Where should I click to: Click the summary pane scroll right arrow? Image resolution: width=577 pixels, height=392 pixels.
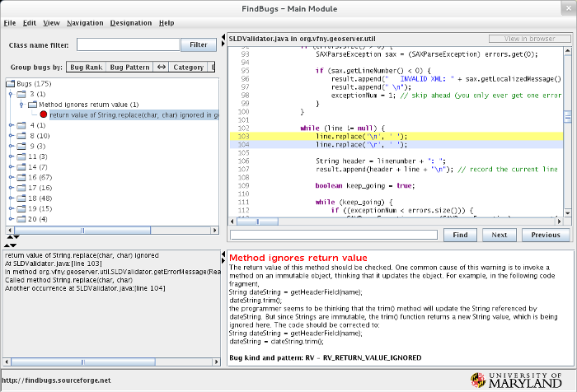click(216, 362)
